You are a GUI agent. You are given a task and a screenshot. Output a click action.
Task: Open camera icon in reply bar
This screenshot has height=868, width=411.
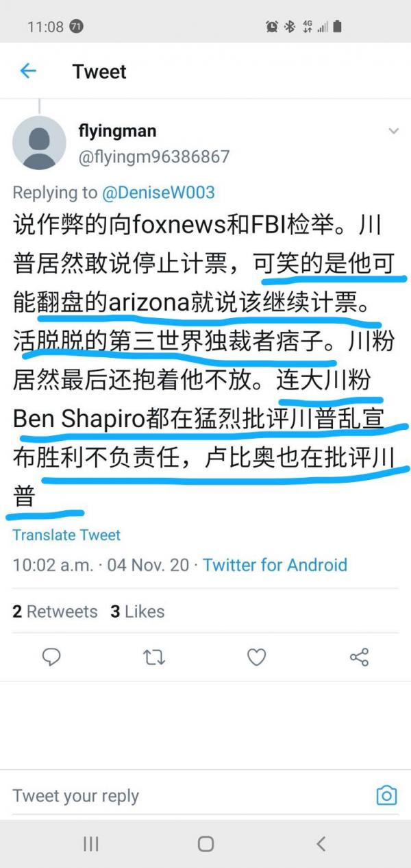click(387, 795)
